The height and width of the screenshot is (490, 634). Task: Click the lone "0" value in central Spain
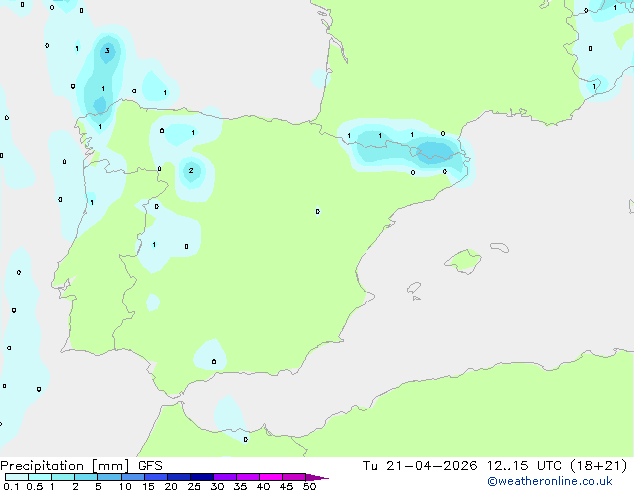(x=318, y=211)
